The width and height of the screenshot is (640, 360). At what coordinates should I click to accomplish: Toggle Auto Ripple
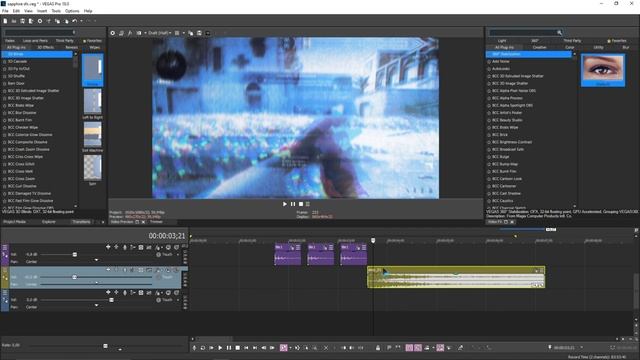pyautogui.click(x=427, y=348)
